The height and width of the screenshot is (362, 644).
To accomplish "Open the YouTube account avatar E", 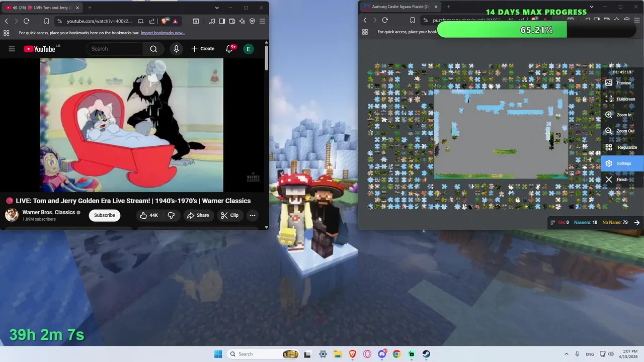I will (248, 49).
